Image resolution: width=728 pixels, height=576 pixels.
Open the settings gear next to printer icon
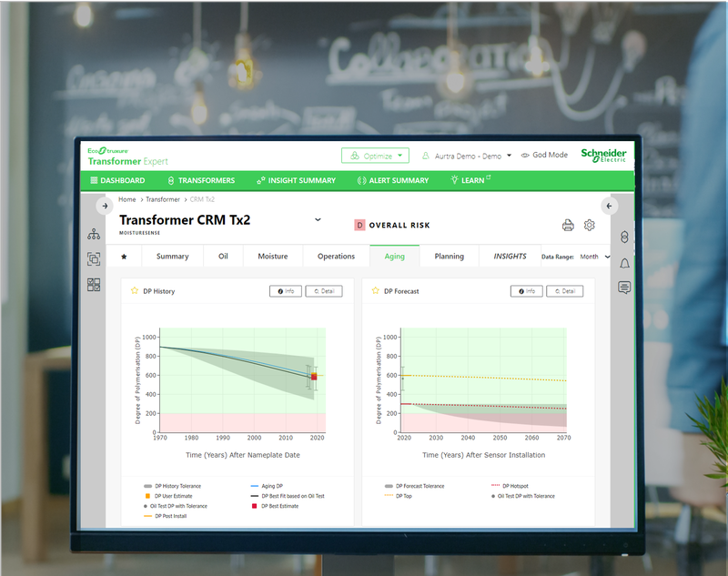click(x=589, y=225)
